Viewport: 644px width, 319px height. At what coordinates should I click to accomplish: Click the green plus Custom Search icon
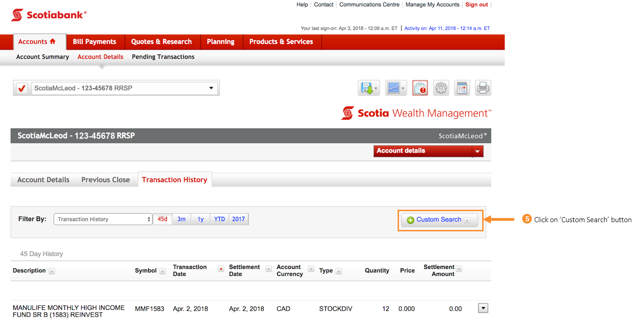point(410,220)
